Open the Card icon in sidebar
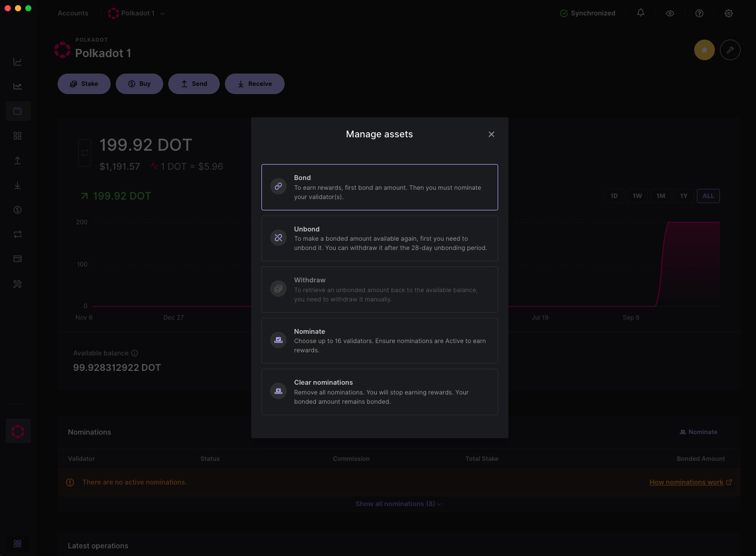 click(17, 259)
